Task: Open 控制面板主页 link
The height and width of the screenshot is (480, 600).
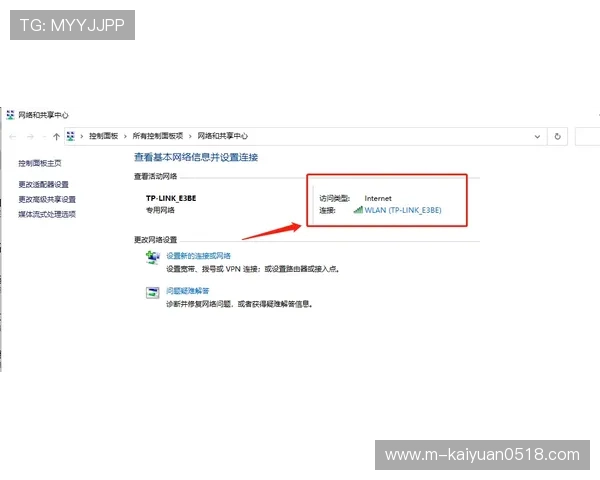Action: (40, 163)
